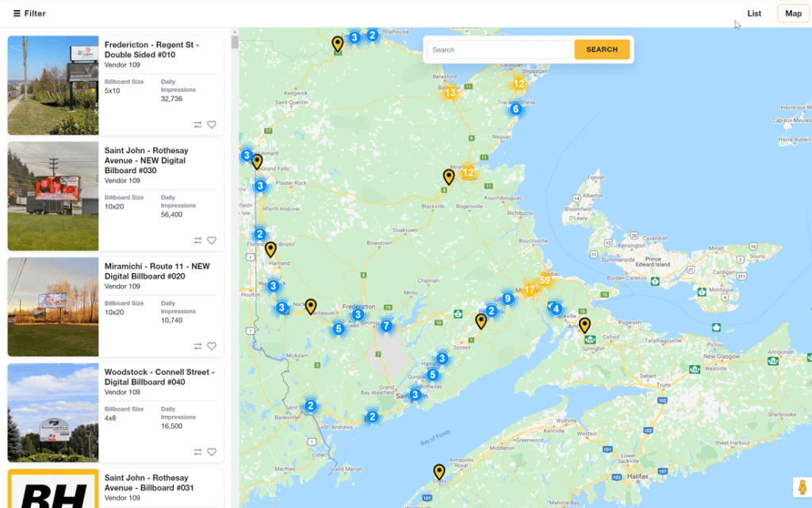Select the 12 cluster marker near Shippagan
The image size is (812, 508).
coord(519,84)
